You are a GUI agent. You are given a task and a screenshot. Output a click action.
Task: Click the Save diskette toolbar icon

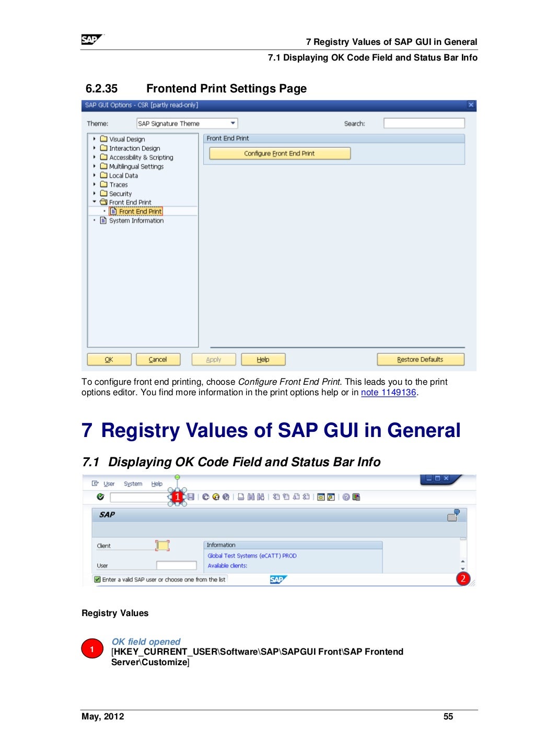(191, 497)
